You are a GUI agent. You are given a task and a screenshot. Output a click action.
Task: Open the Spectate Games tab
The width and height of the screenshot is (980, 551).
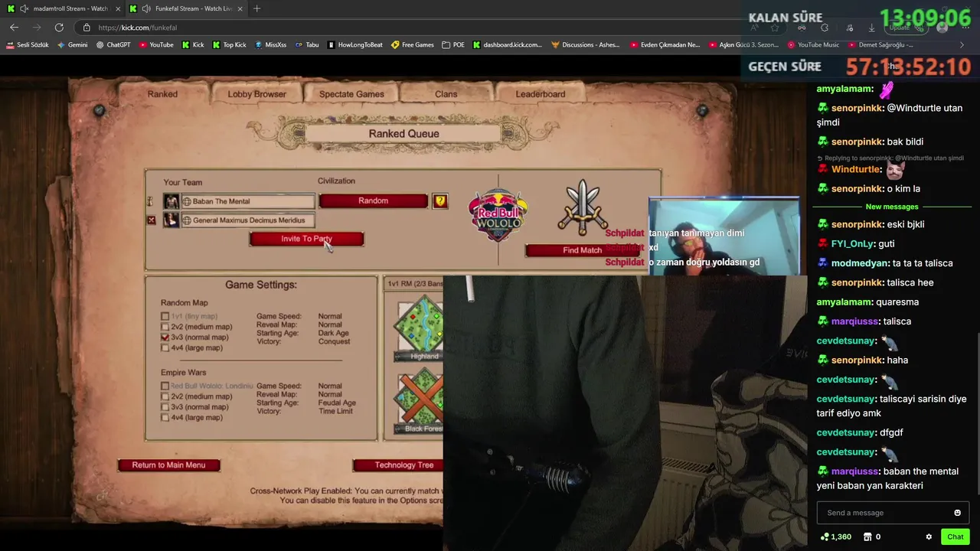click(x=351, y=94)
